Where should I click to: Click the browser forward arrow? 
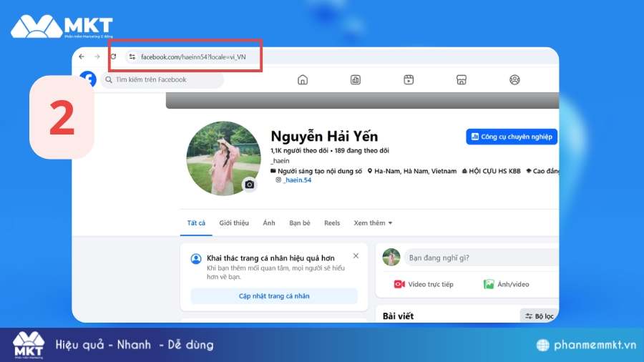(97, 57)
